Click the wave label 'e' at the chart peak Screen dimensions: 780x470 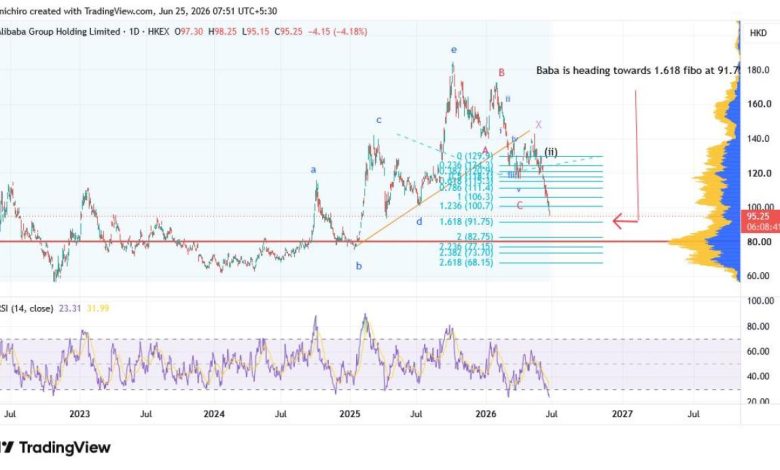click(454, 50)
